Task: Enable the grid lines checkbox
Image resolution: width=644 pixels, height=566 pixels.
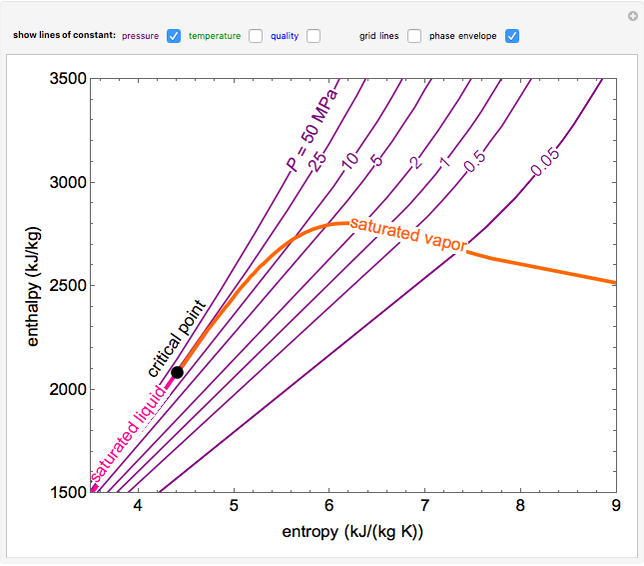Action: coord(414,36)
